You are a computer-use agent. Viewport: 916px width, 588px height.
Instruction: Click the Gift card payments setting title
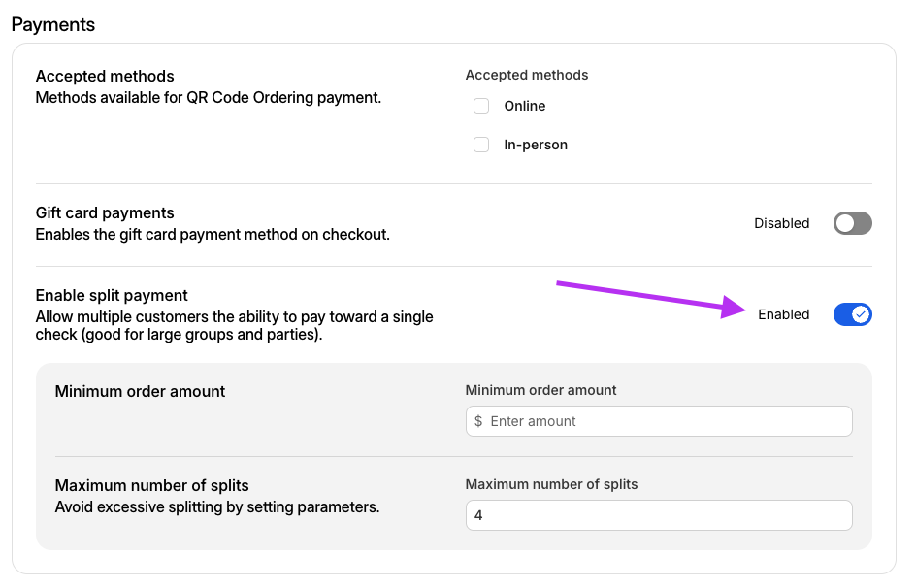coord(105,213)
